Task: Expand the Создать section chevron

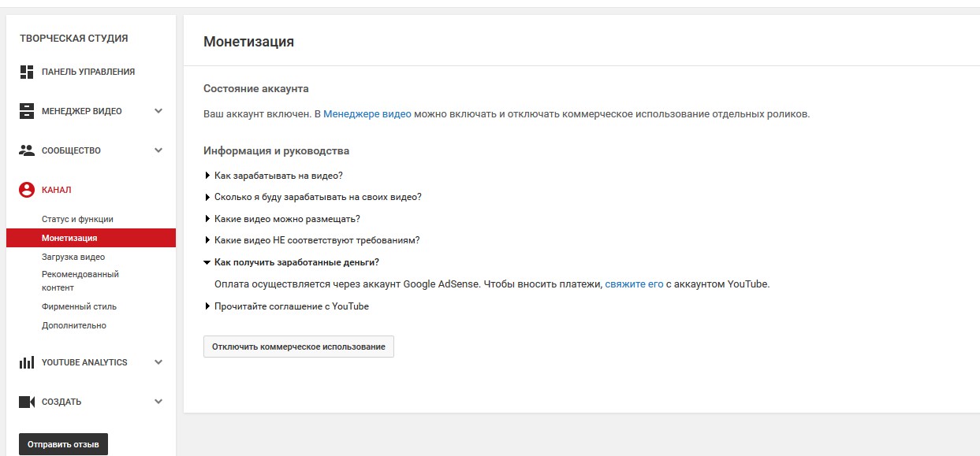Action: tap(158, 402)
